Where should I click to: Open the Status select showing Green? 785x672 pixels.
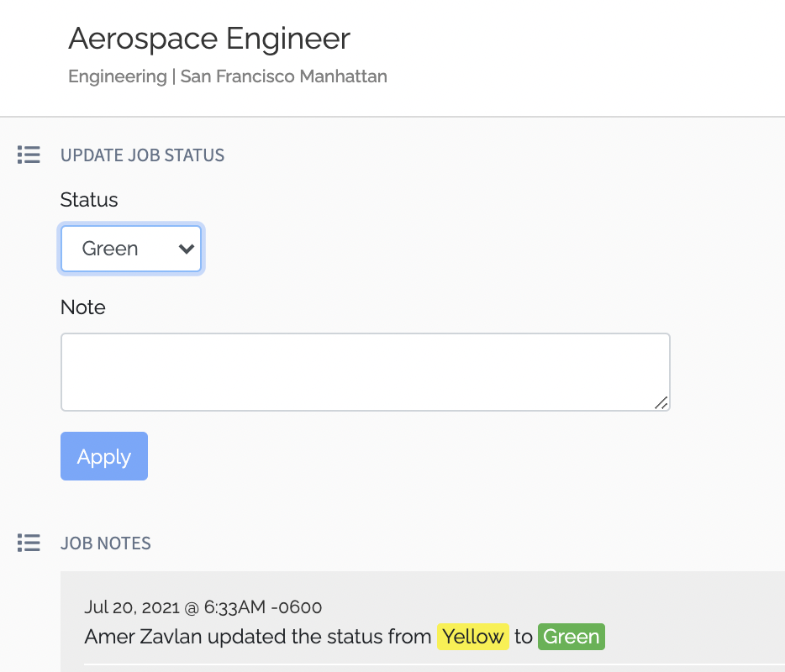pos(131,249)
